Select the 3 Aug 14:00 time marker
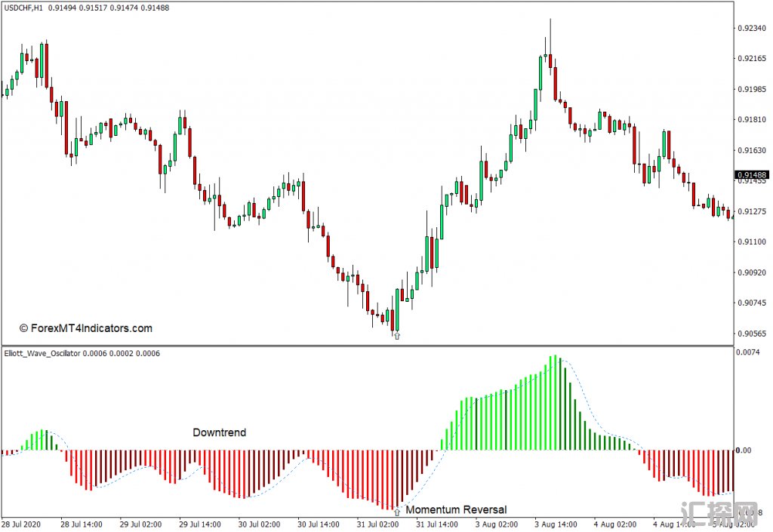773x532 pixels. pyautogui.click(x=556, y=524)
